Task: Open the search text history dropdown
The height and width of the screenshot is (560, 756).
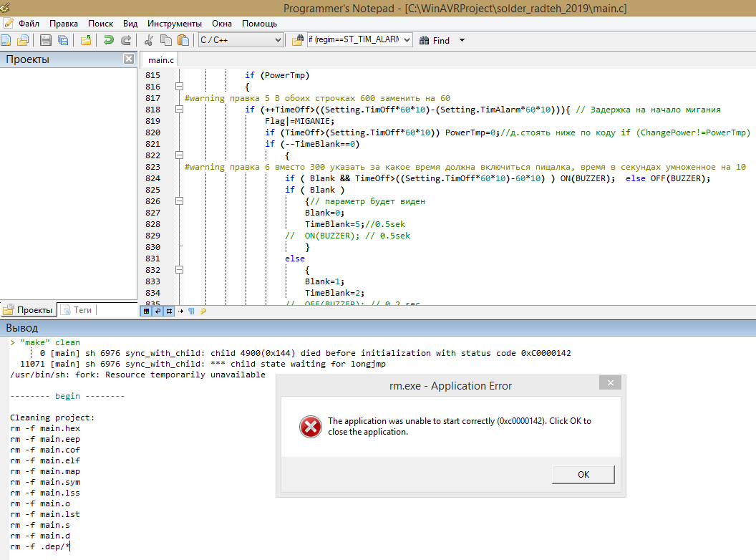Action: (407, 40)
